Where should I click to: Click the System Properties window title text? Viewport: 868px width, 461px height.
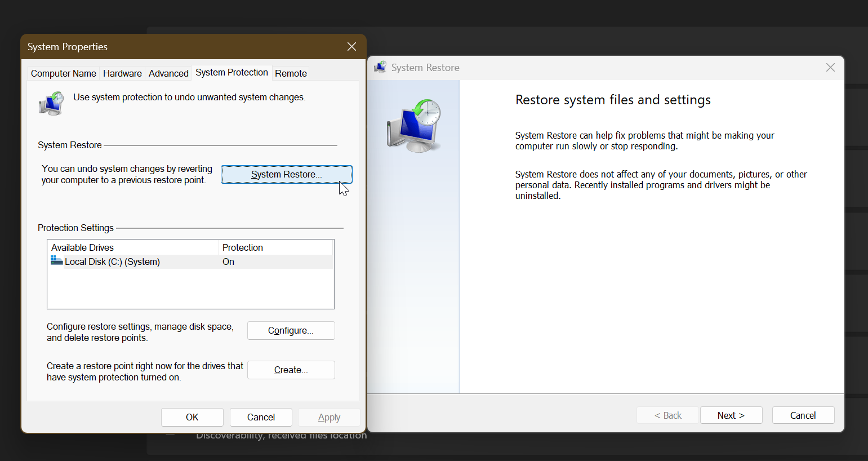tap(68, 47)
